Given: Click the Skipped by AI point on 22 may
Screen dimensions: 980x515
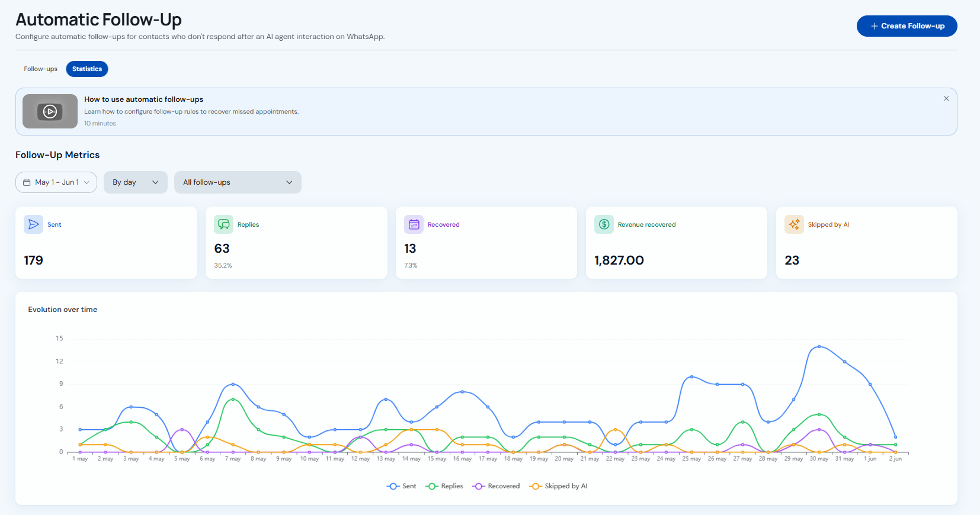Looking at the screenshot, I should point(616,430).
